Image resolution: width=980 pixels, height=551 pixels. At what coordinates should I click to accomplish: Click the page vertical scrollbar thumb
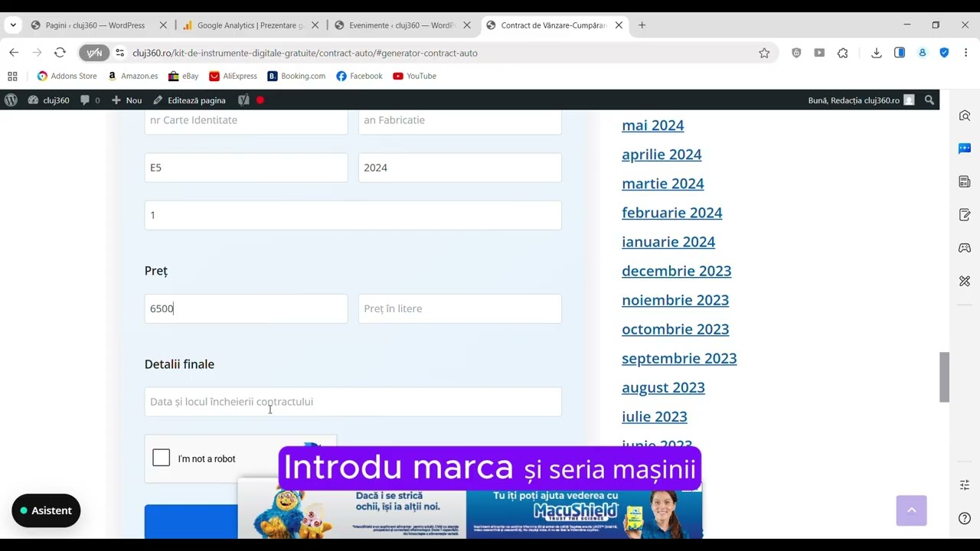click(945, 377)
